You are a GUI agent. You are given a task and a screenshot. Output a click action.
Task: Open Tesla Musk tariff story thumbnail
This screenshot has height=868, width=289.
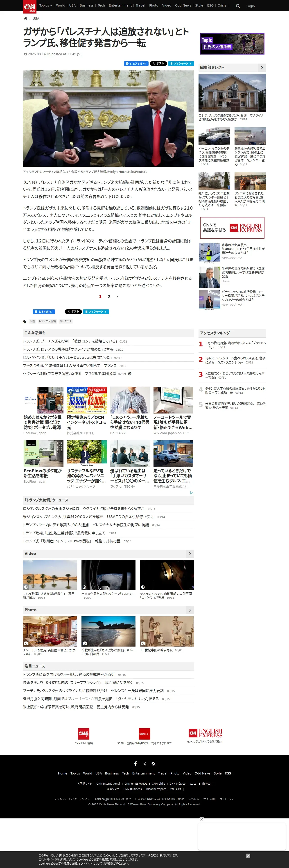(x=214, y=136)
